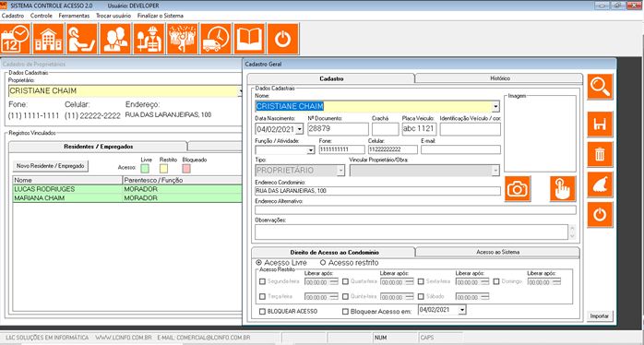Click the E-mail input field

(x=460, y=149)
